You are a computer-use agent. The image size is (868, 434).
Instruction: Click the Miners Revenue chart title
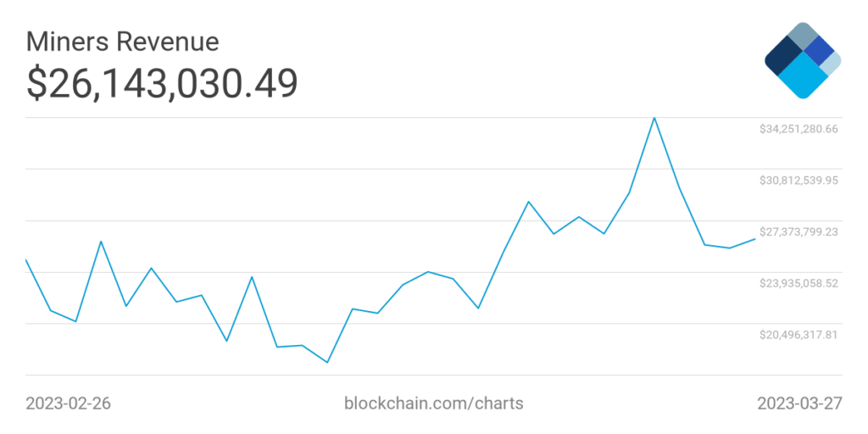pyautogui.click(x=123, y=42)
